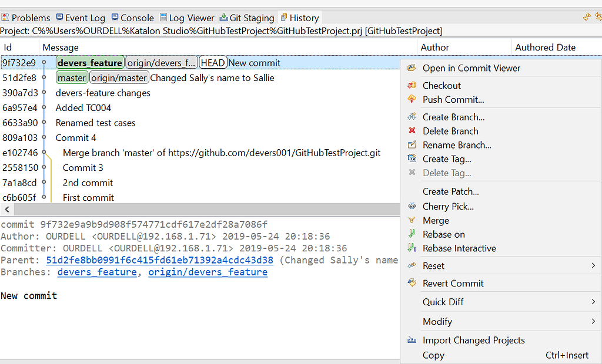Expand the Modify submenu arrow
Viewport: 602px width, 364px height.
tap(593, 321)
